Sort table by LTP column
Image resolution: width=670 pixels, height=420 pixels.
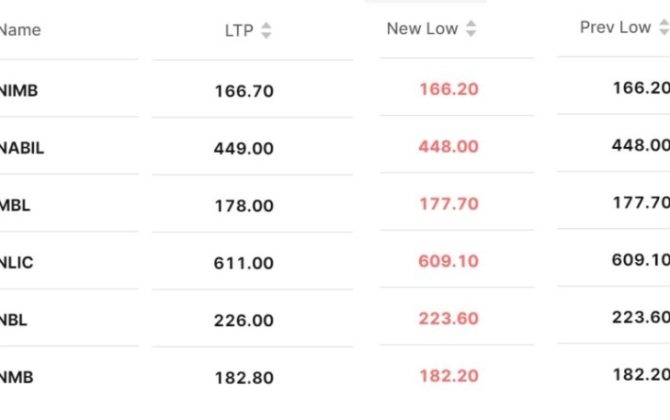click(x=266, y=31)
